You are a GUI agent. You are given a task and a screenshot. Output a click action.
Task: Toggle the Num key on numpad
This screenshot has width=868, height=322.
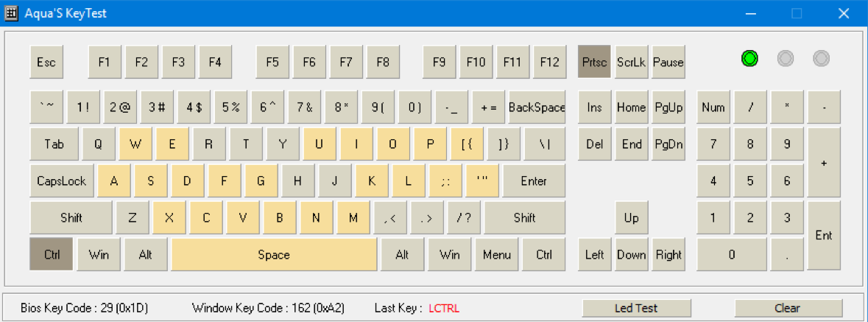(x=713, y=107)
